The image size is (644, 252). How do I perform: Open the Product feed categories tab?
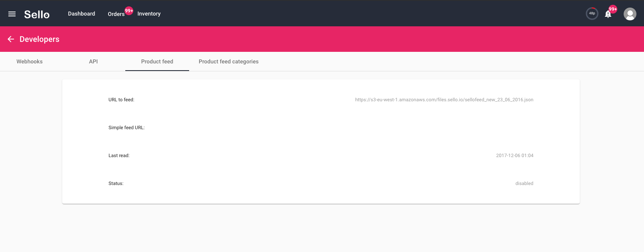(x=229, y=61)
